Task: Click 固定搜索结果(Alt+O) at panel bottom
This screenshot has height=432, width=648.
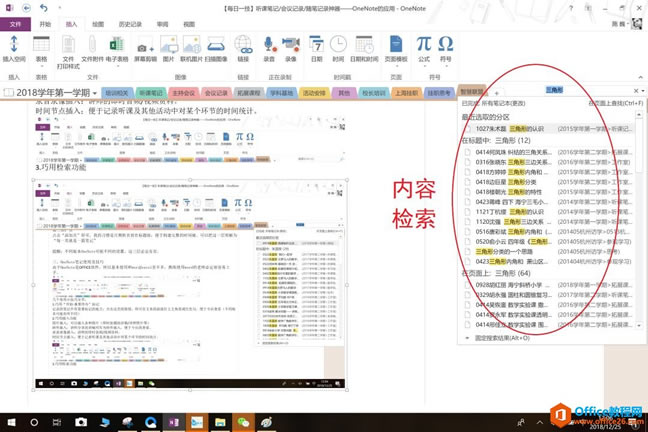Action: 502,338
